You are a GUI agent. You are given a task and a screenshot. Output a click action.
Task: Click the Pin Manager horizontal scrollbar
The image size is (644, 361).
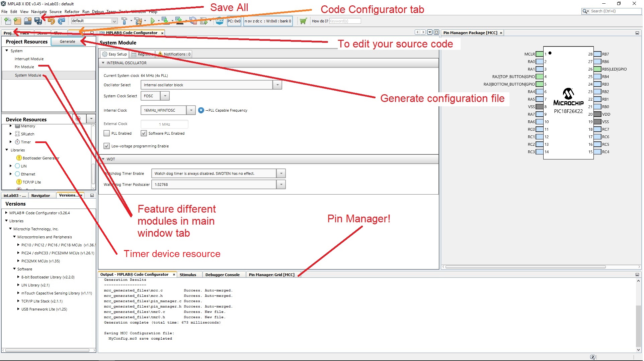click(526, 267)
